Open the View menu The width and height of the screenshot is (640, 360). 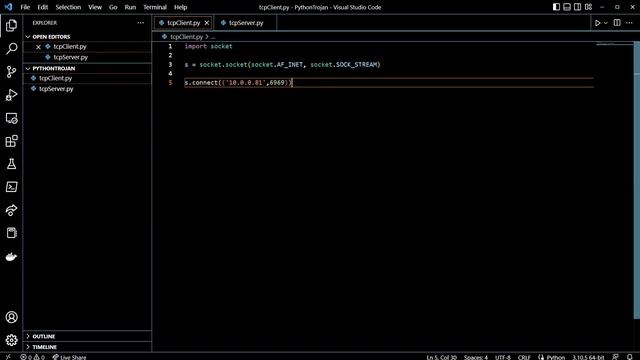pyautogui.click(x=95, y=7)
